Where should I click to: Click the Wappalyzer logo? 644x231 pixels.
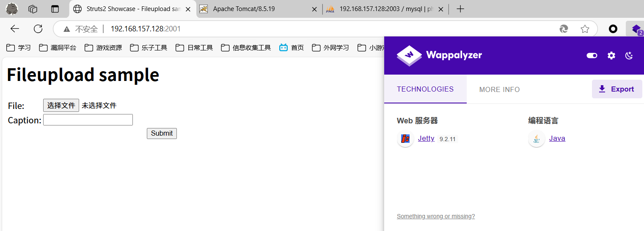click(x=439, y=55)
